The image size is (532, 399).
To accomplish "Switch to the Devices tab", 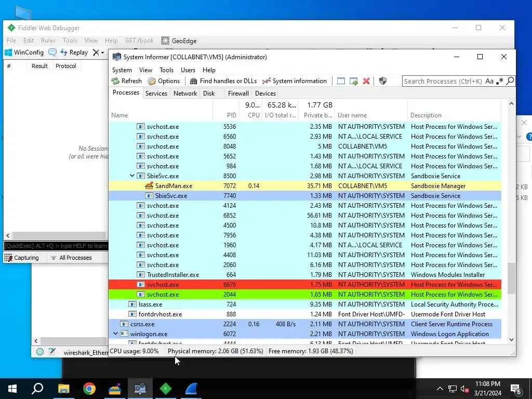I will coord(265,94).
